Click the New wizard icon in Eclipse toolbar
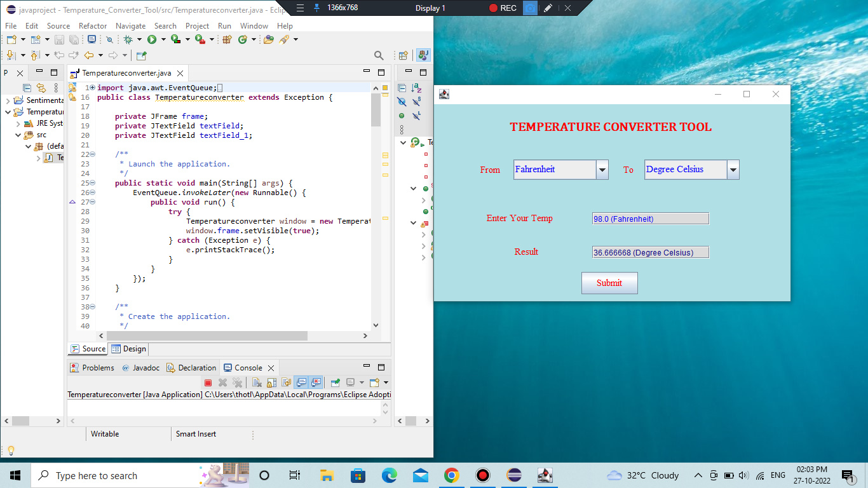 click(11, 39)
